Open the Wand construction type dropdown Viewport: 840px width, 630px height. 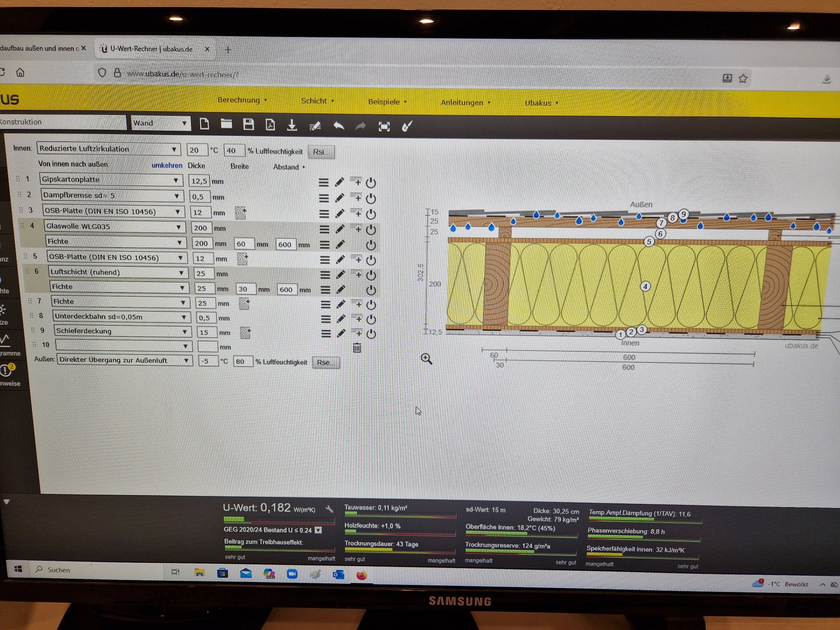tap(160, 123)
